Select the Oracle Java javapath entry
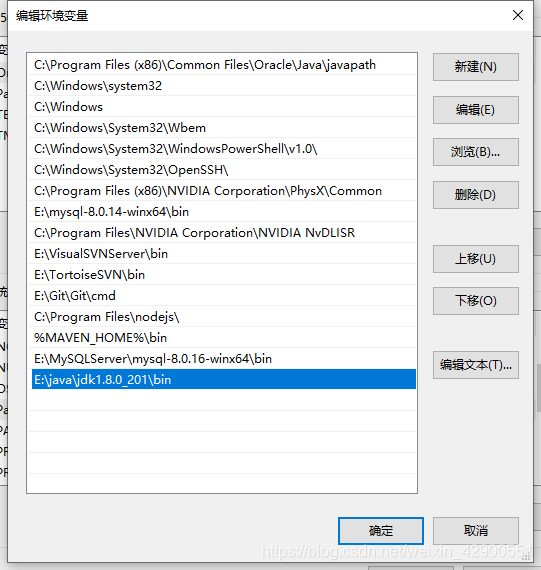The width and height of the screenshot is (541, 570). coord(222,65)
